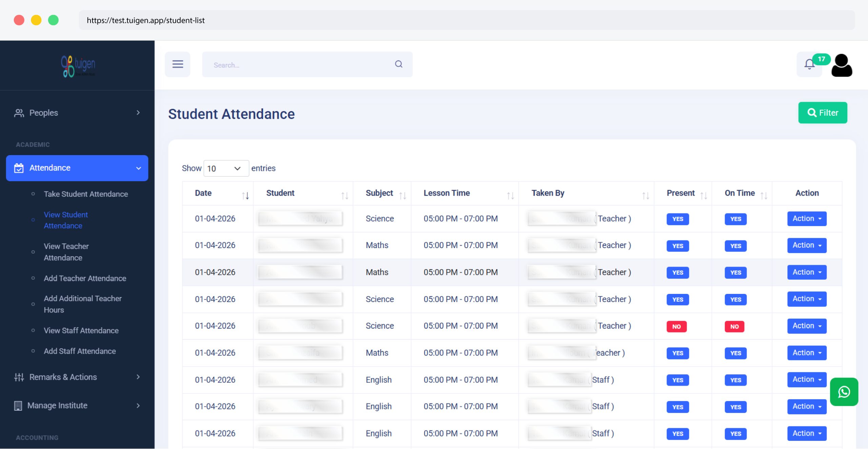Collapse the Attendance submenu chevron
Image resolution: width=868 pixels, height=449 pixels.
pyautogui.click(x=138, y=168)
